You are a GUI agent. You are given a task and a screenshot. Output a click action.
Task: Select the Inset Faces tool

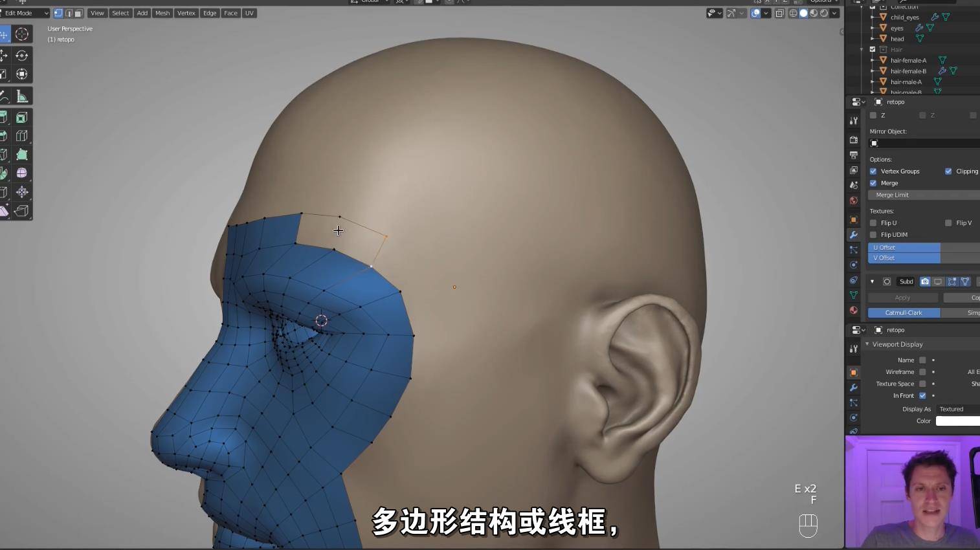click(x=22, y=118)
